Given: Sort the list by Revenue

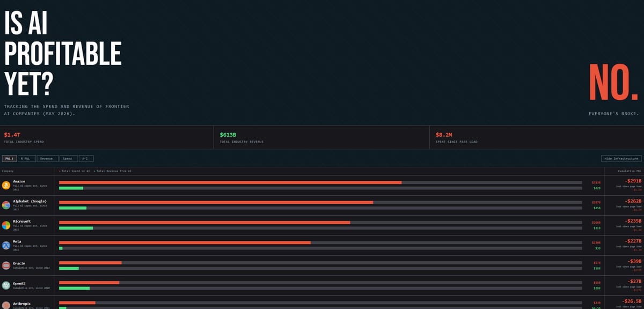Looking at the screenshot, I should [x=47, y=159].
